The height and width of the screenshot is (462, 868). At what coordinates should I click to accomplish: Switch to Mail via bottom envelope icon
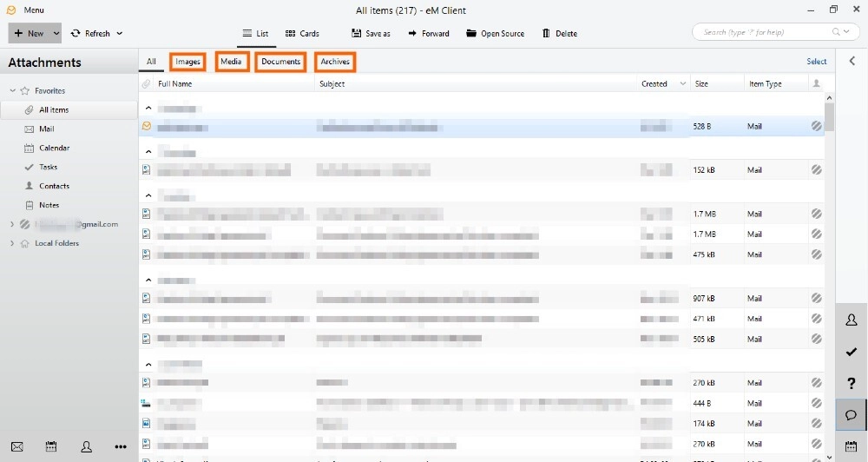tap(17, 446)
